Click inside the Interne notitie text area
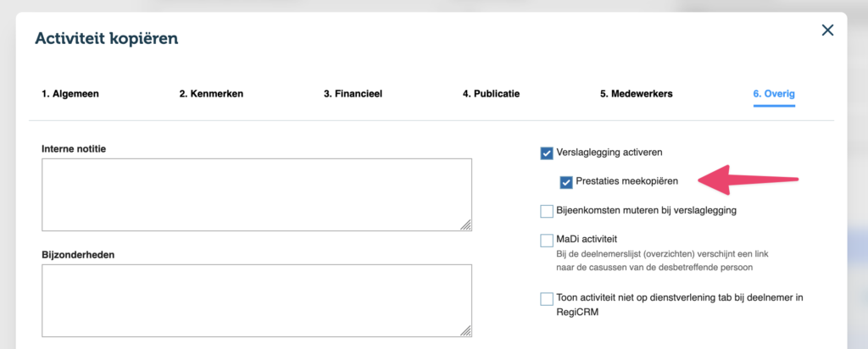The image size is (868, 349). point(256,194)
